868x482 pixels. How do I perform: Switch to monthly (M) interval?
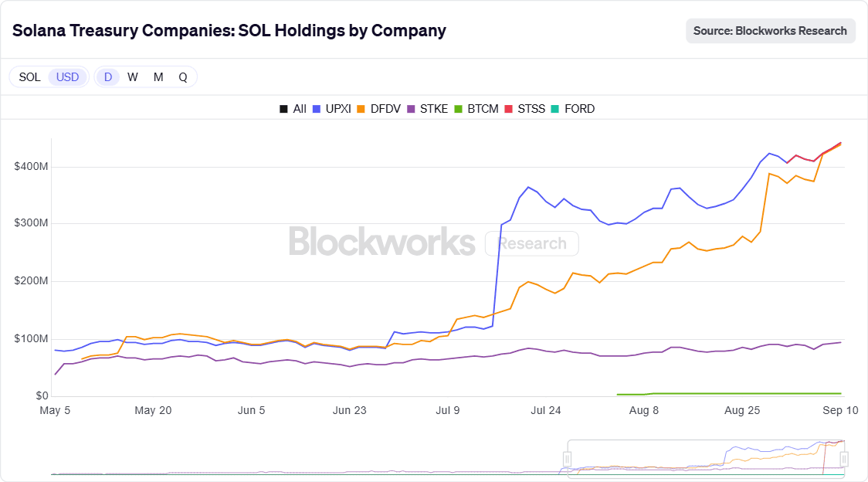[x=158, y=77]
